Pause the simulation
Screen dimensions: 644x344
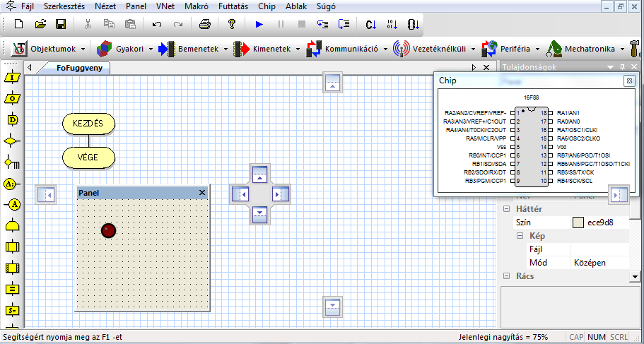coord(281,24)
